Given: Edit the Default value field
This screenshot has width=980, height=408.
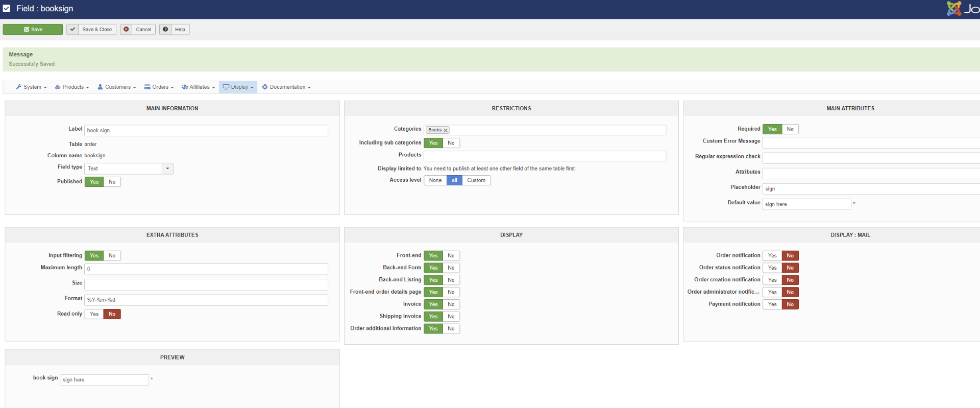Looking at the screenshot, I should tap(807, 204).
